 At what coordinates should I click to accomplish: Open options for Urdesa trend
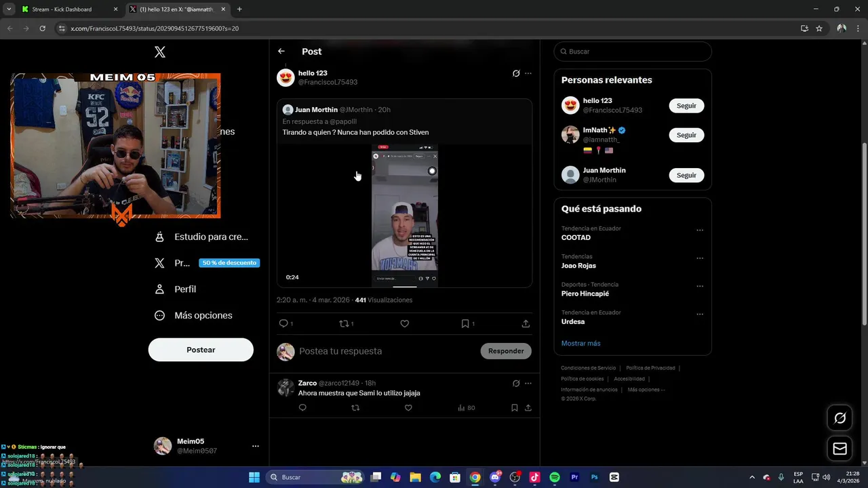click(700, 314)
